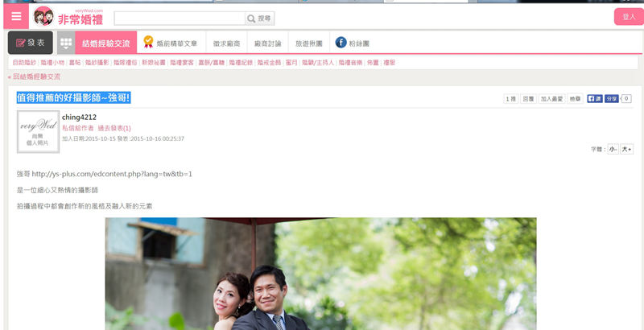The height and width of the screenshot is (330, 644).
Task: Open the 婚禮宴客 category link
Action: tap(182, 63)
